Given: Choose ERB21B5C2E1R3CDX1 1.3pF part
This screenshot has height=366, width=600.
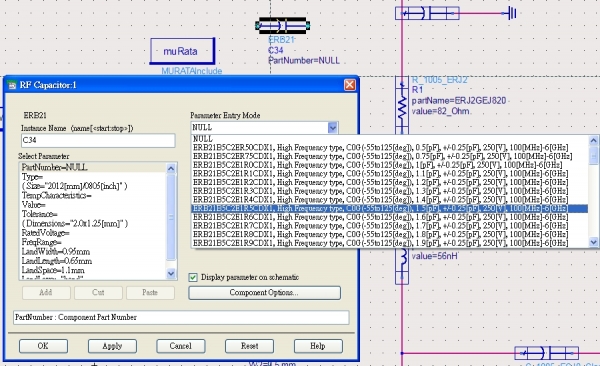Looking at the screenshot, I should click(x=390, y=191).
